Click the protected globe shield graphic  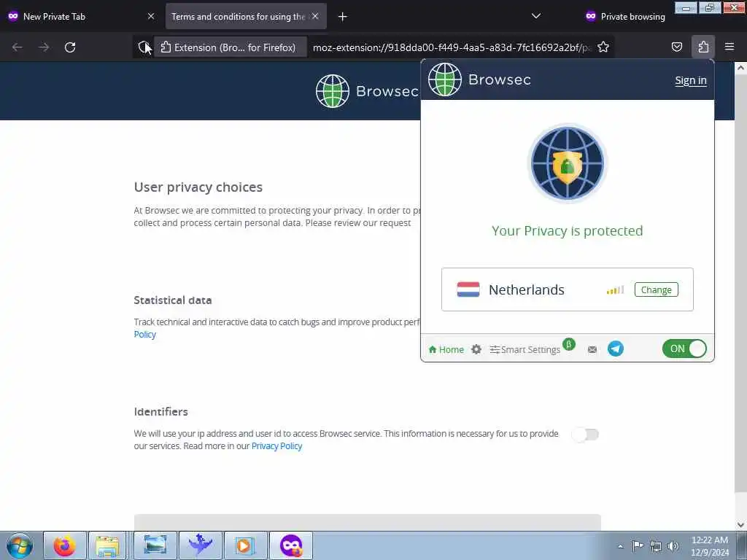[x=568, y=163]
